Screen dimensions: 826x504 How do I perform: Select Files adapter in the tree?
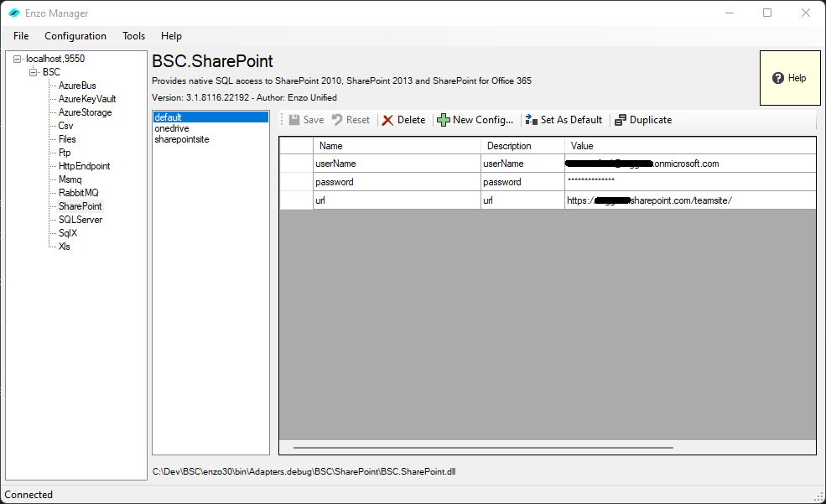[x=67, y=139]
